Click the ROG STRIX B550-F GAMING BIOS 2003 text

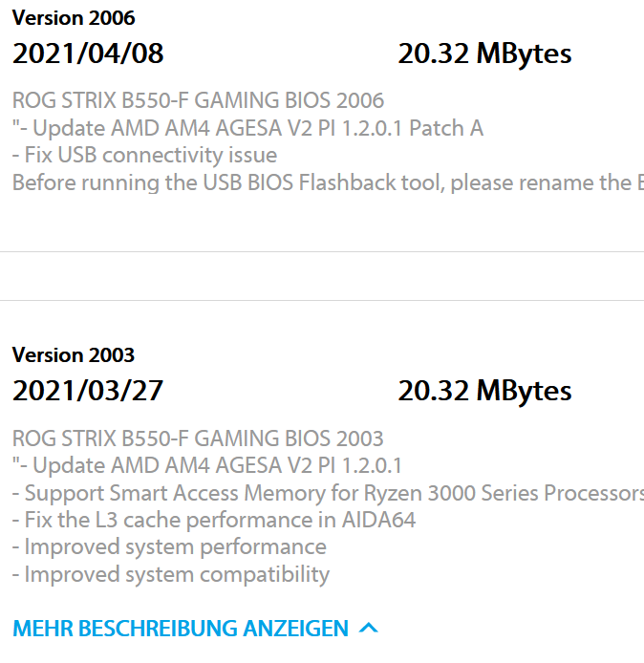[x=198, y=438]
